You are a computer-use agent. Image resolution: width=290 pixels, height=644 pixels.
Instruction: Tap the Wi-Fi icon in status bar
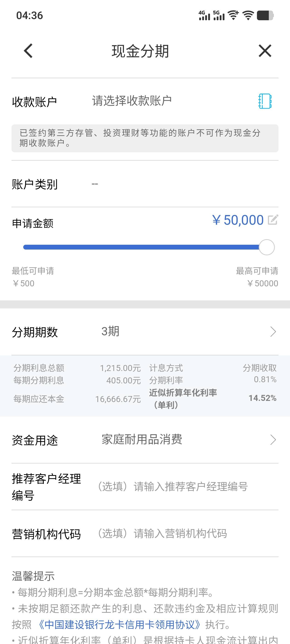tap(248, 15)
